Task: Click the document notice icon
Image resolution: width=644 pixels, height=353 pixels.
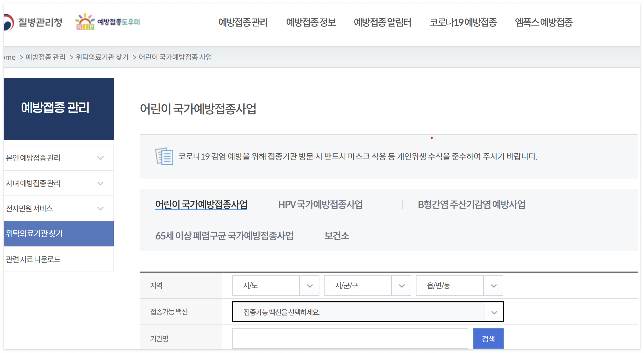Action: point(164,156)
